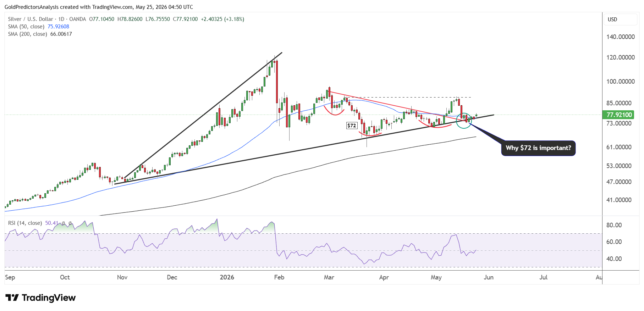This screenshot has width=644, height=311.
Task: Click the Dec label on time axis
Action: [172, 277]
